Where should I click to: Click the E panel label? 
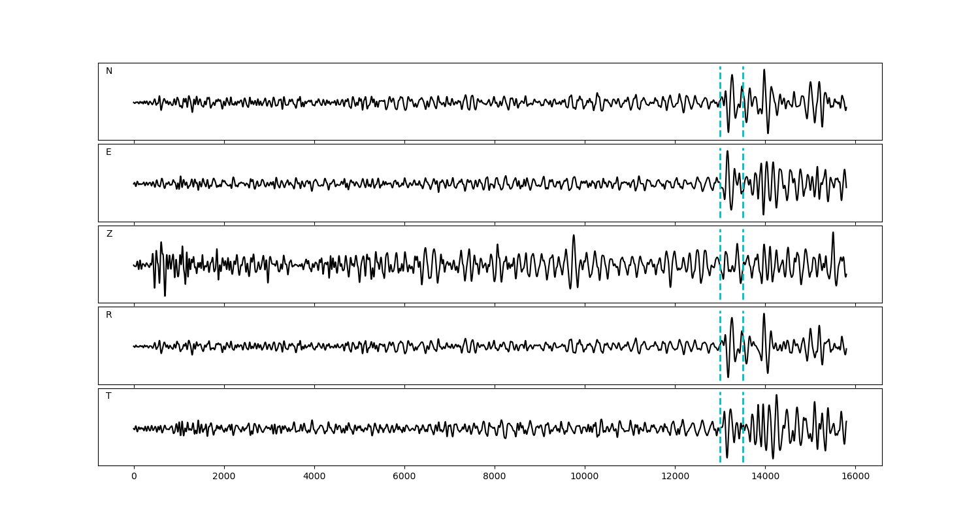tap(109, 152)
